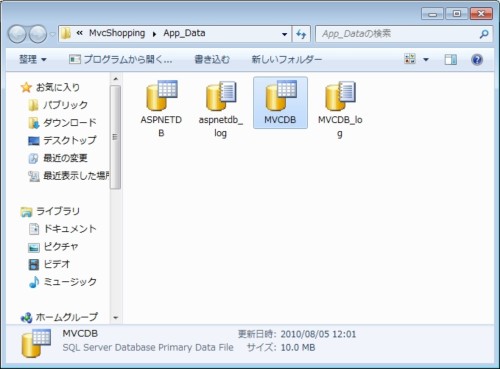The image size is (500, 369).
Task: Click プログラムから開く button
Action: point(121,60)
